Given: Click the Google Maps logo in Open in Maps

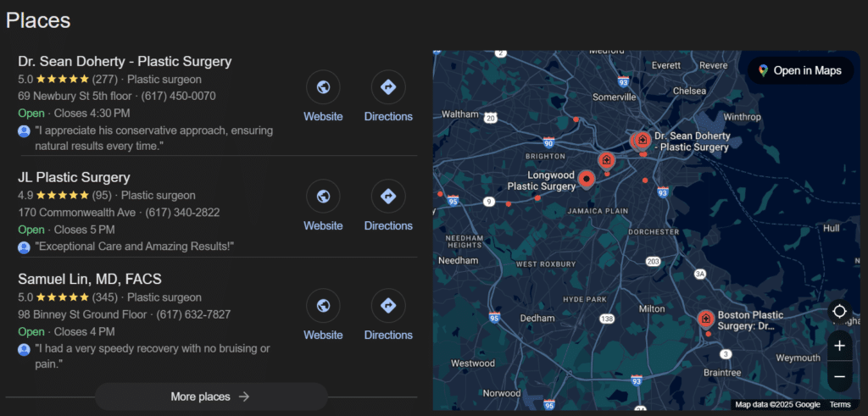Looking at the screenshot, I should click(764, 70).
